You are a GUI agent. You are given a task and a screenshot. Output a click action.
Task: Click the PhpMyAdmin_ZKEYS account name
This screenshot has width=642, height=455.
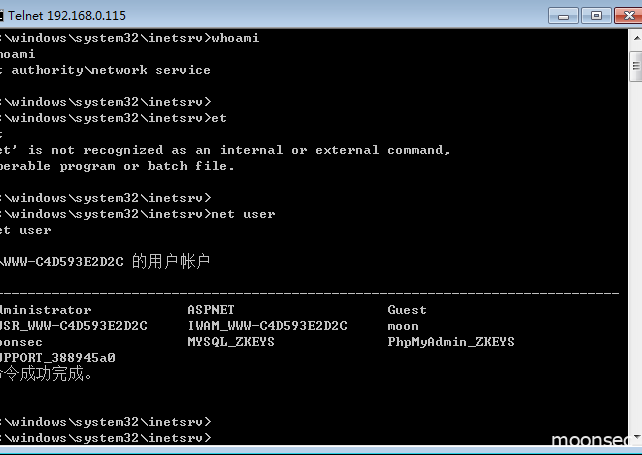(451, 342)
